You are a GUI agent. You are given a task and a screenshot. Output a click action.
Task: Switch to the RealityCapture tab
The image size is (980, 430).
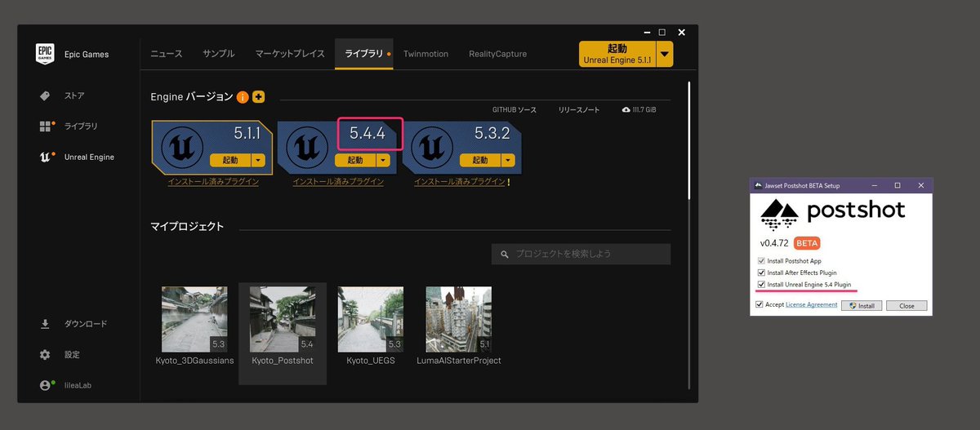pos(497,54)
